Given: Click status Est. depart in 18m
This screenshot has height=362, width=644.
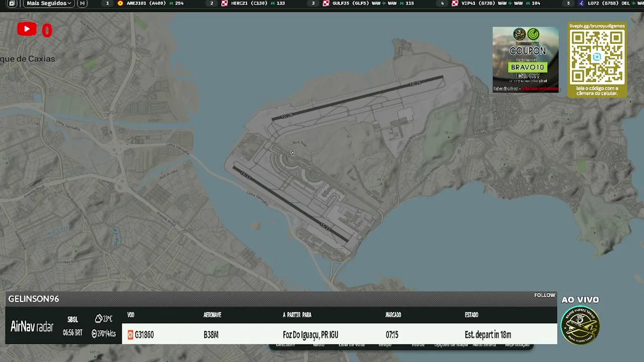Looking at the screenshot, I should (488, 334).
